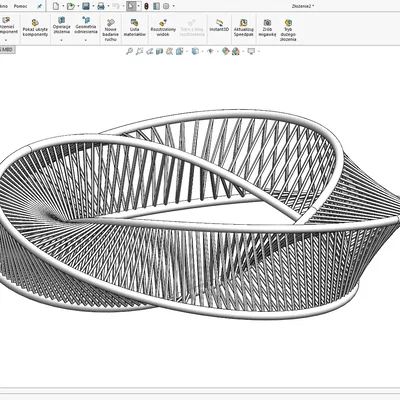
Task: Open View Settings monitor icon
Action: [x=251, y=51]
